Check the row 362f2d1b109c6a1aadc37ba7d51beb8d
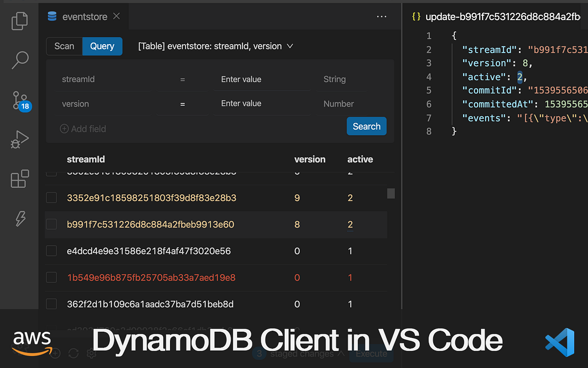 point(51,304)
